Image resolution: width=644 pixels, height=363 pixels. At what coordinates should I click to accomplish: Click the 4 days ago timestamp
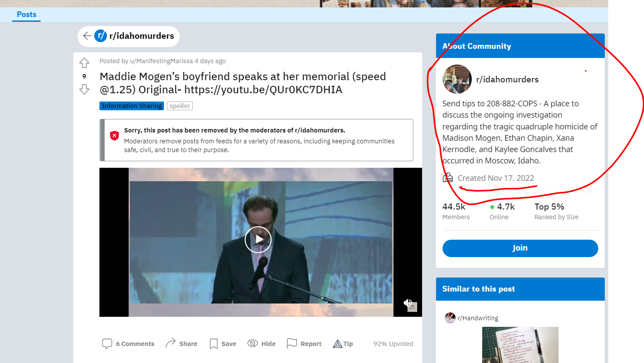coord(210,61)
